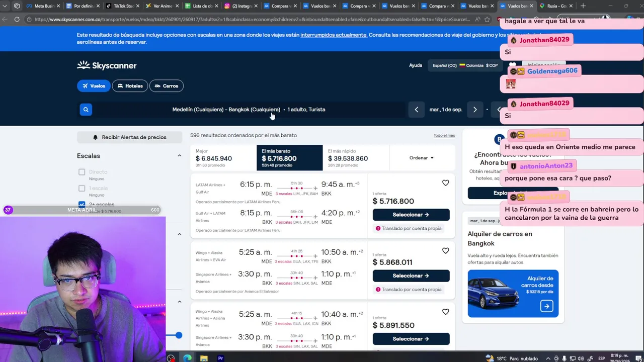Open Microsoft Edge from taskbar
The height and width of the screenshot is (362, 644).
coord(187,358)
